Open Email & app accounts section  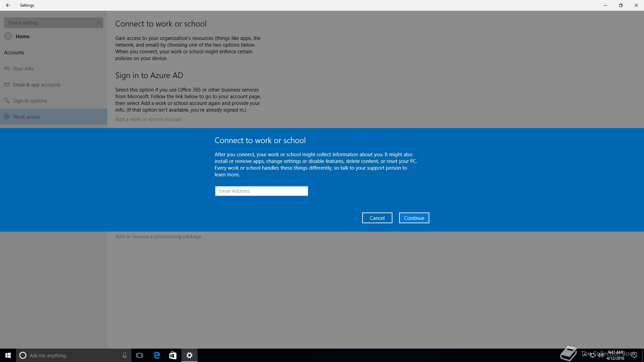[x=37, y=85]
